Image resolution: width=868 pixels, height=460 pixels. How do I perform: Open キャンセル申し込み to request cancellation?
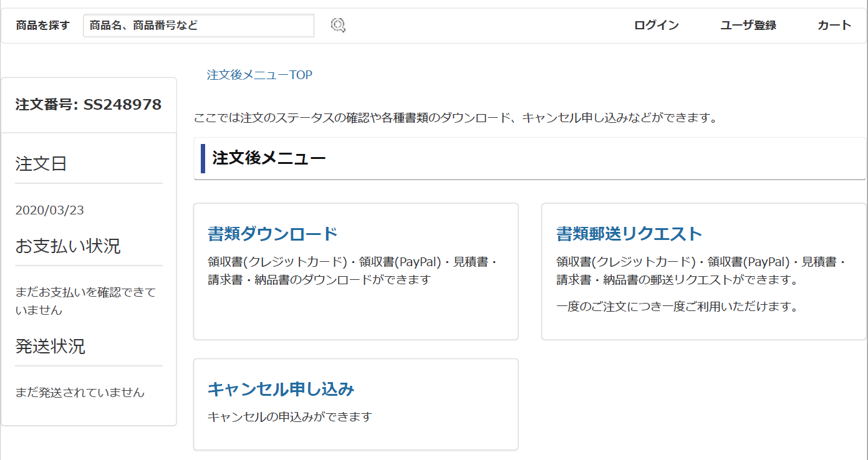280,388
